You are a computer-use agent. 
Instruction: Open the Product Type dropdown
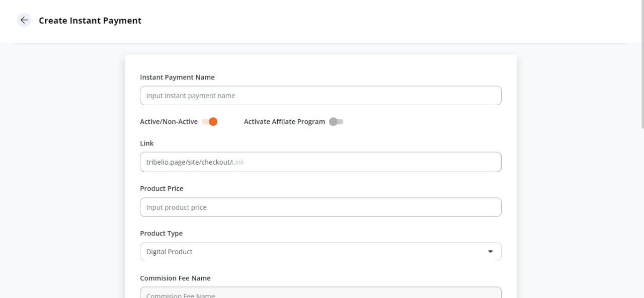point(320,252)
